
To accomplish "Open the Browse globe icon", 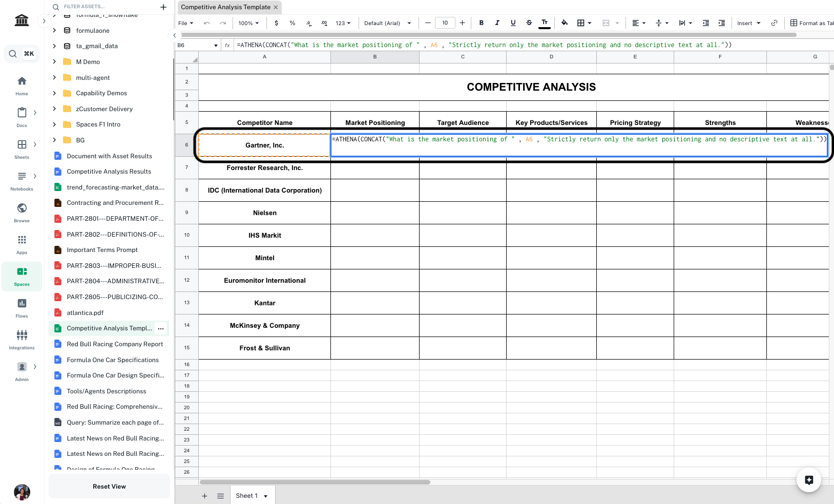I will click(x=22, y=208).
